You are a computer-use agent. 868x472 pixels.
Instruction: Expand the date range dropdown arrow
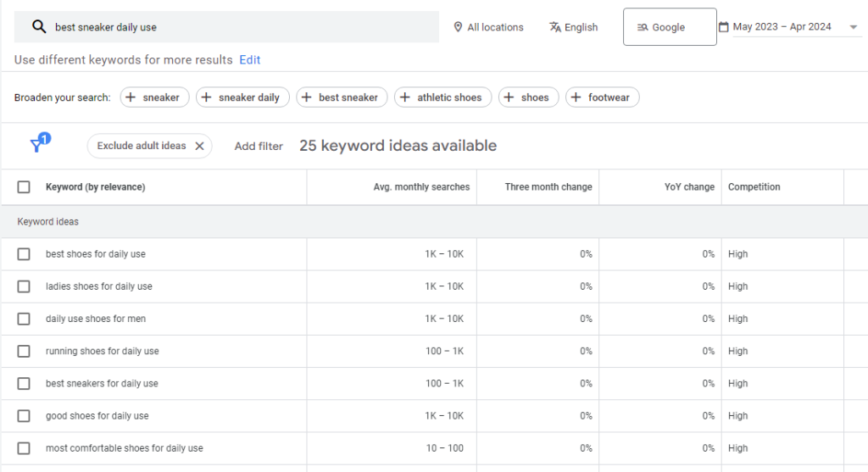click(x=853, y=27)
